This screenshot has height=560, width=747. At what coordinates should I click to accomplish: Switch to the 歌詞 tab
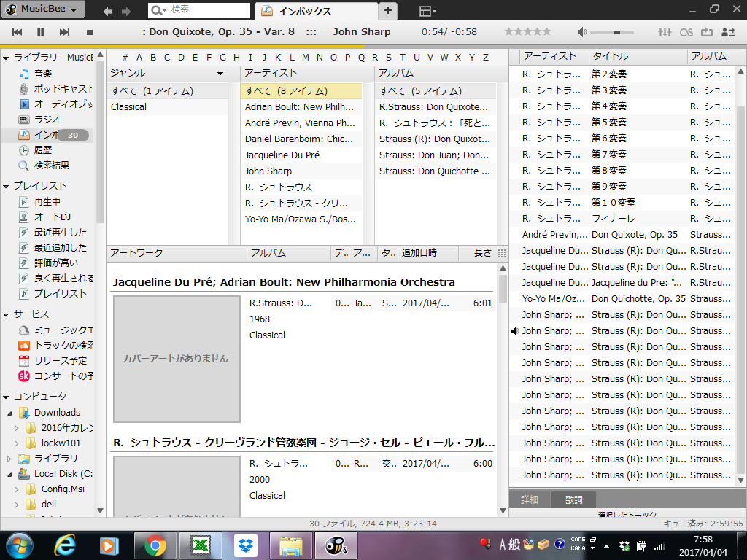tap(573, 499)
